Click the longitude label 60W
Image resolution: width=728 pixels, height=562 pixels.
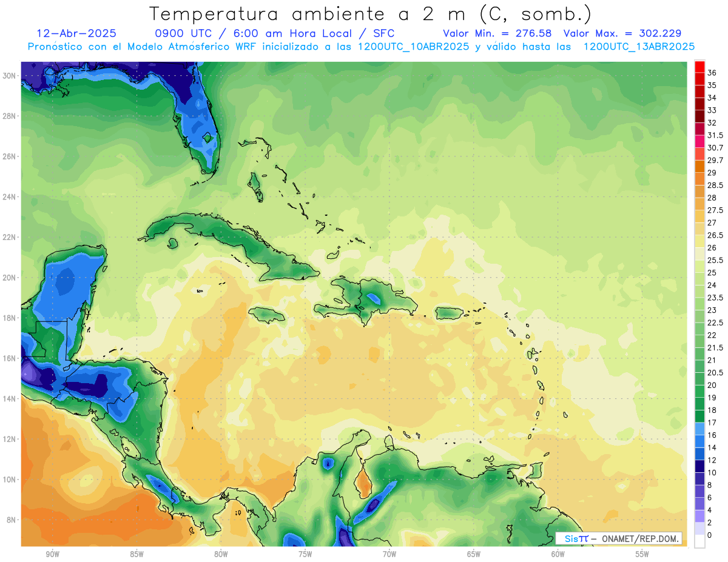(558, 555)
